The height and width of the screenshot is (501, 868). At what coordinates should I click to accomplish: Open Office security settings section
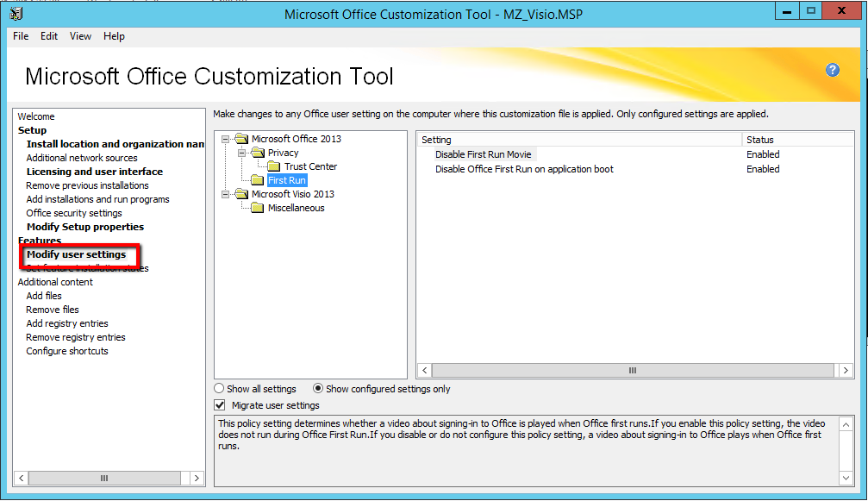74,213
